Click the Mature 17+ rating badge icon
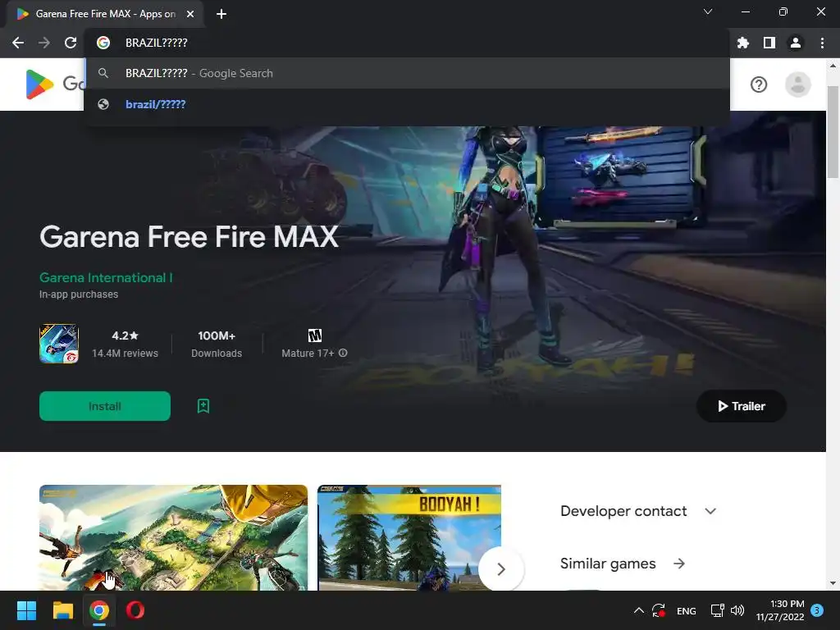The width and height of the screenshot is (840, 630). tap(315, 336)
